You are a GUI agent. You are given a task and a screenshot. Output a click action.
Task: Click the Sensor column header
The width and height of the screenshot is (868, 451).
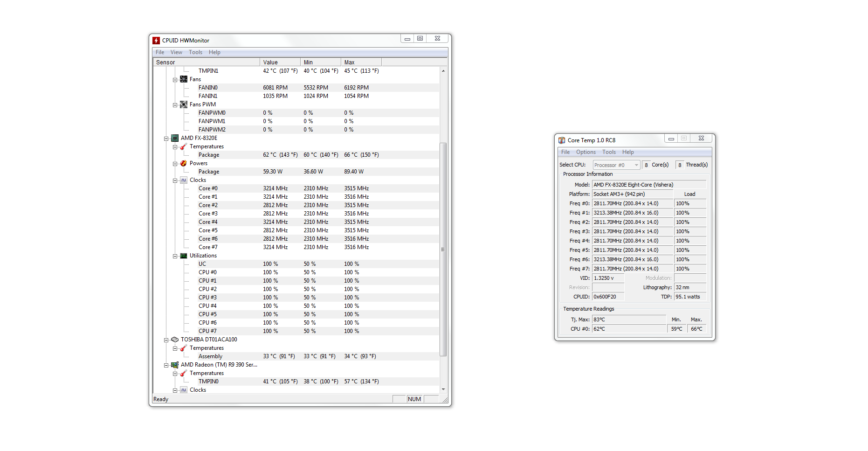(207, 62)
